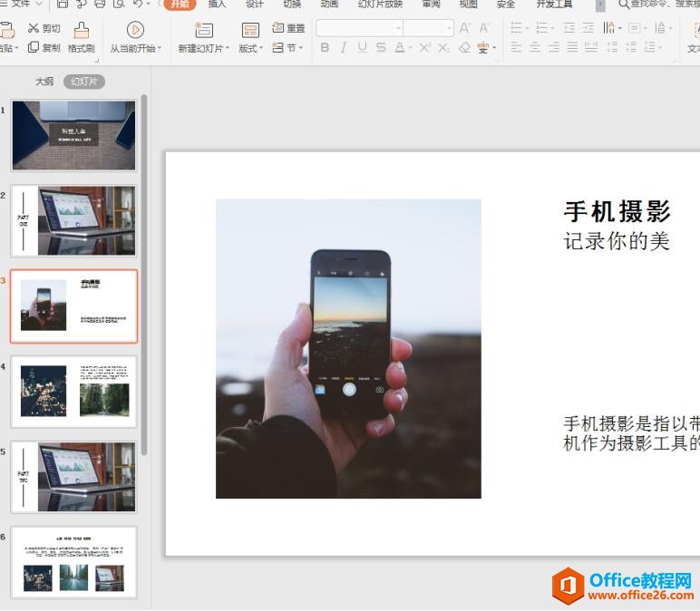Image resolution: width=700 pixels, height=611 pixels.
Task: Clear formatting with eraser icon
Action: tap(464, 47)
